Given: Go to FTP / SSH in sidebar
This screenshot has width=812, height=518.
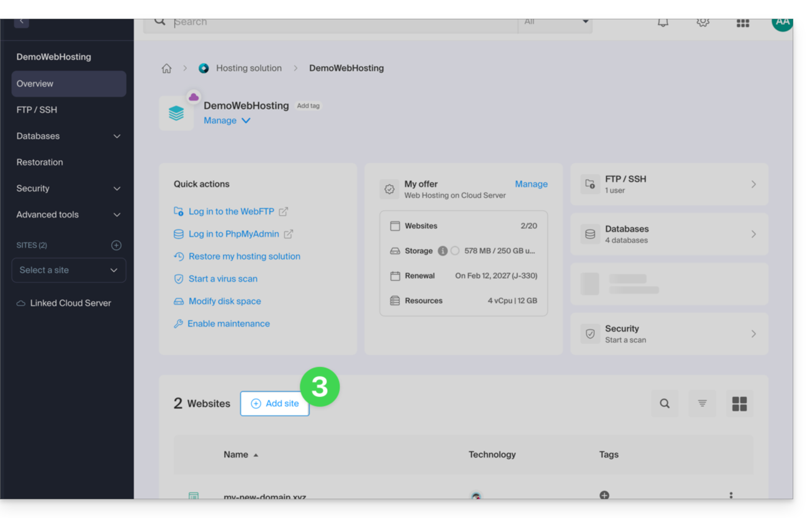Looking at the screenshot, I should (37, 110).
